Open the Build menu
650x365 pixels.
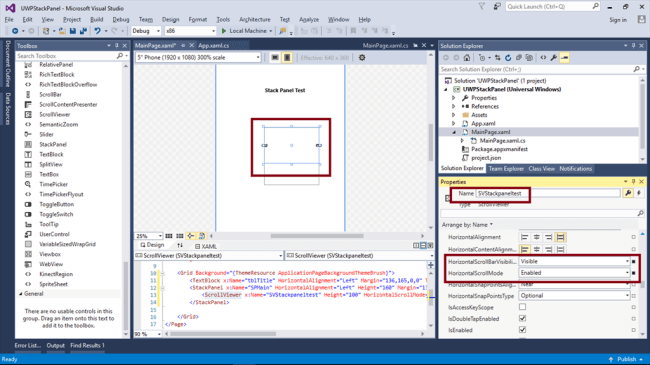97,19
